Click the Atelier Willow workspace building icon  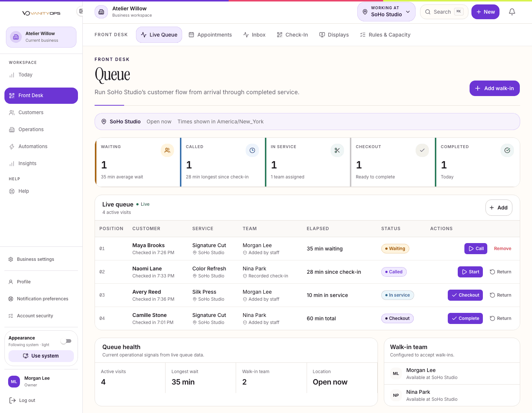point(101,12)
